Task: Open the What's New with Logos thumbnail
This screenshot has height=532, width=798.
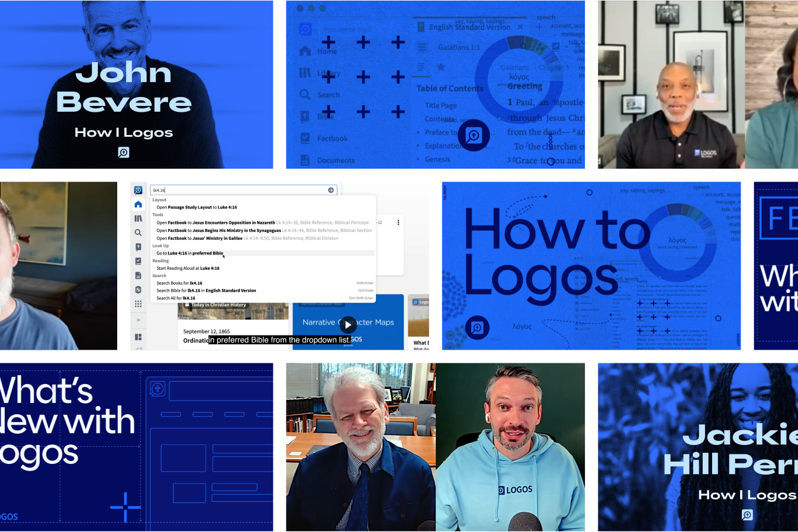Action: pos(136,447)
